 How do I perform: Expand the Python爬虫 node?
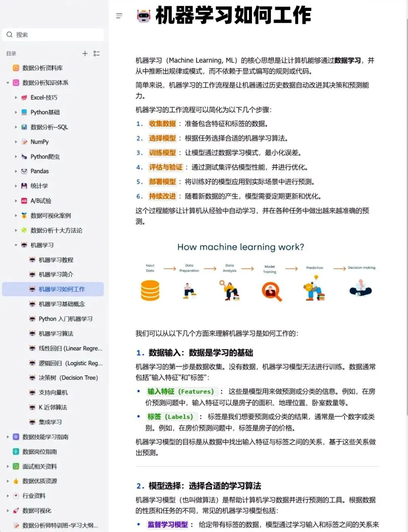pos(16,157)
